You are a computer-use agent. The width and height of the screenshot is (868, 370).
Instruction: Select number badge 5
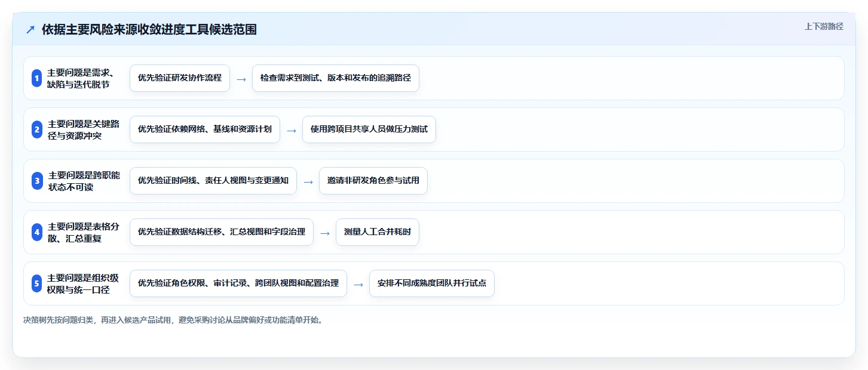coord(36,283)
